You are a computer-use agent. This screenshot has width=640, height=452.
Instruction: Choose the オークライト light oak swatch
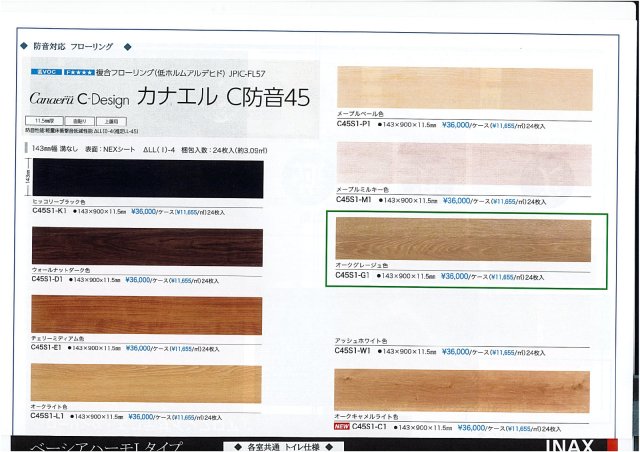click(x=146, y=383)
